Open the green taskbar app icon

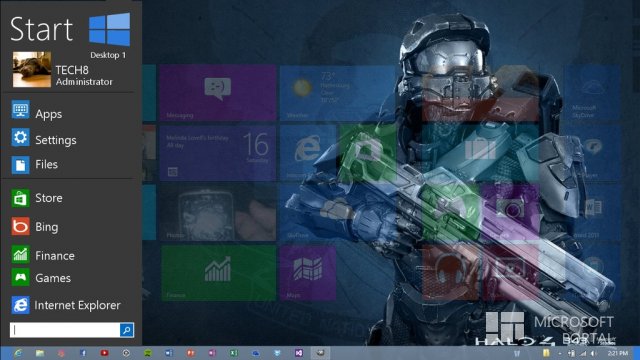(x=148, y=353)
